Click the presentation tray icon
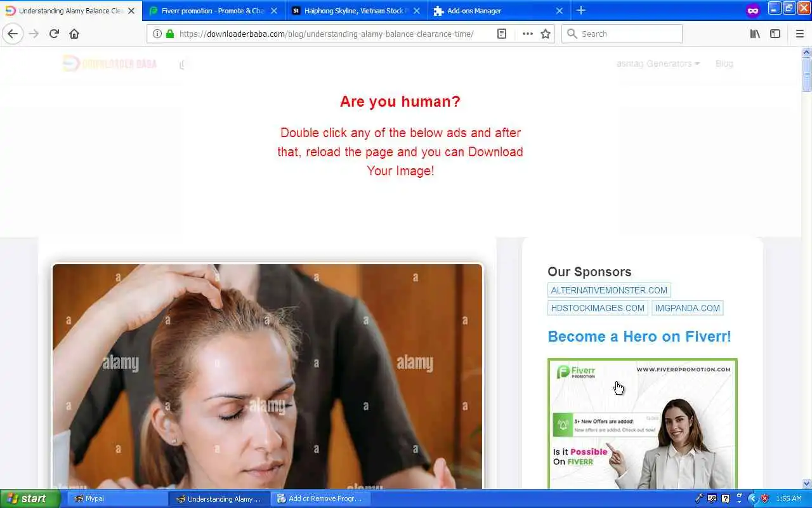 [x=712, y=498]
